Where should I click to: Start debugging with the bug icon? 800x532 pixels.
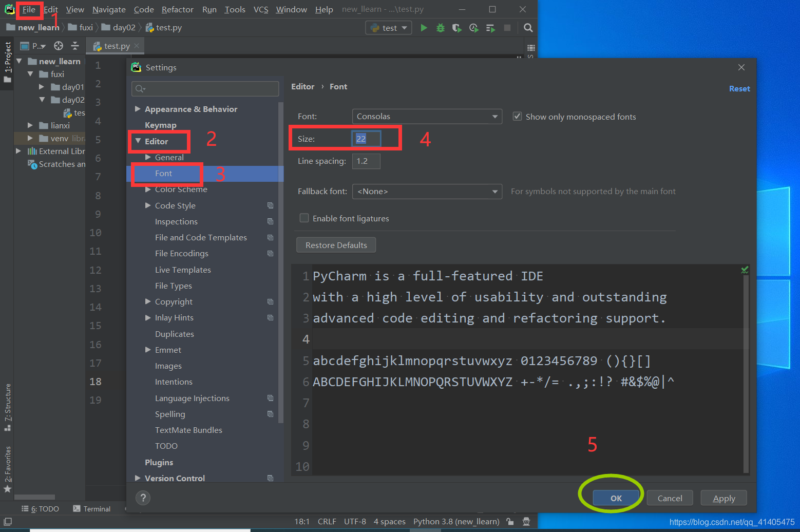click(440, 28)
